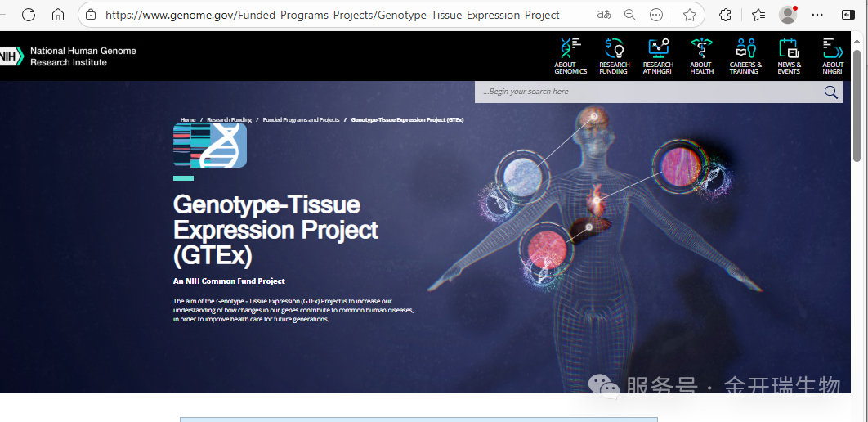The width and height of the screenshot is (868, 422).
Task: Open Funded Programs and Projects breadcrumb
Action: tap(301, 119)
